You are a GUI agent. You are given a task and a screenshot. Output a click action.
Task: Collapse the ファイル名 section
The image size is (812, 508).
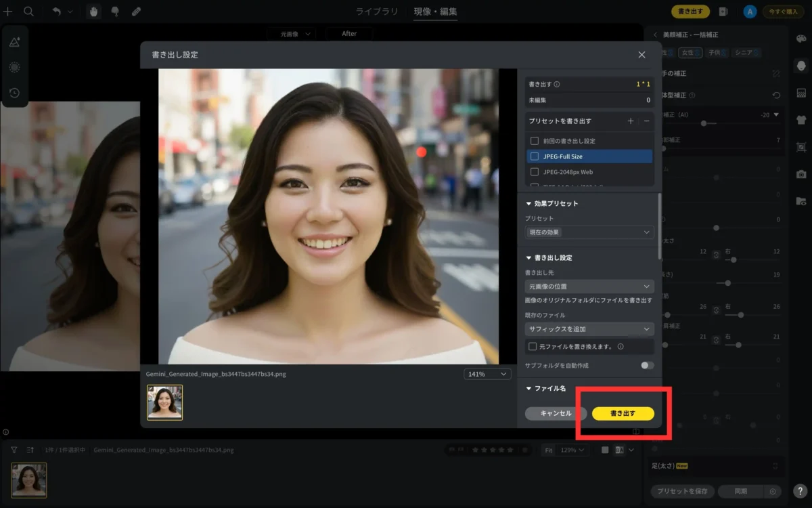coord(528,388)
